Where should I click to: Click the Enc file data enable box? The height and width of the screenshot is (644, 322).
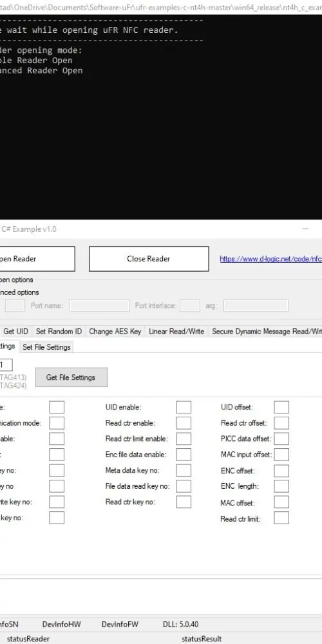point(184,455)
